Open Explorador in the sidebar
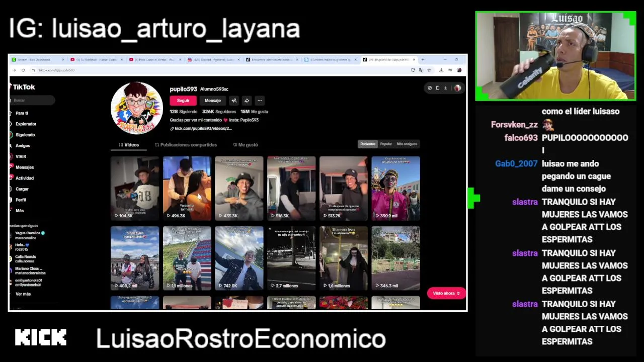644x362 pixels. (26, 124)
